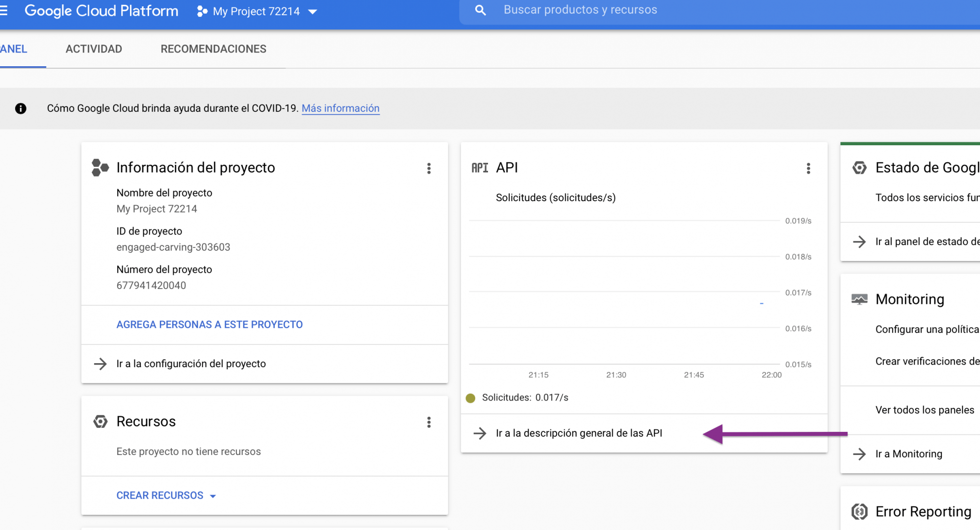The width and height of the screenshot is (980, 530).
Task: Click the arrow icon beside descripción general de las API
Action: pyautogui.click(x=480, y=433)
